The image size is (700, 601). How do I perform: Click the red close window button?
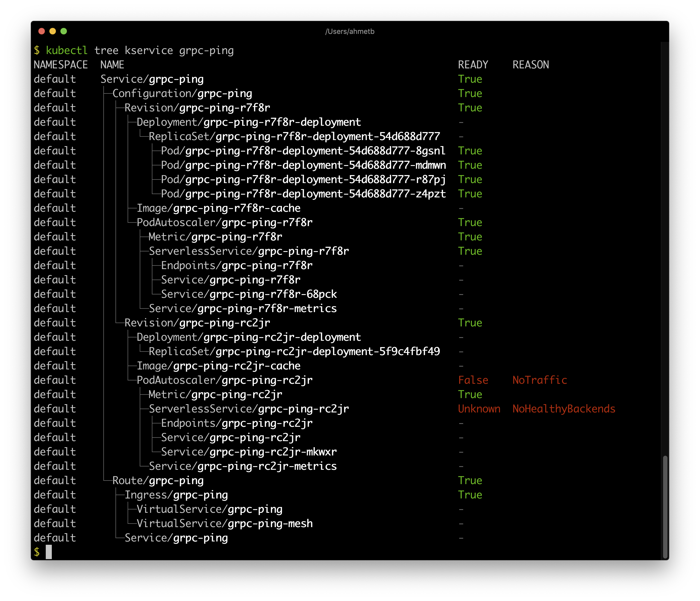[x=42, y=31]
